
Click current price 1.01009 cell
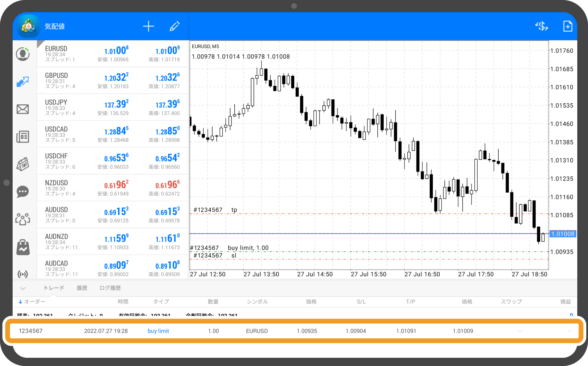click(463, 331)
